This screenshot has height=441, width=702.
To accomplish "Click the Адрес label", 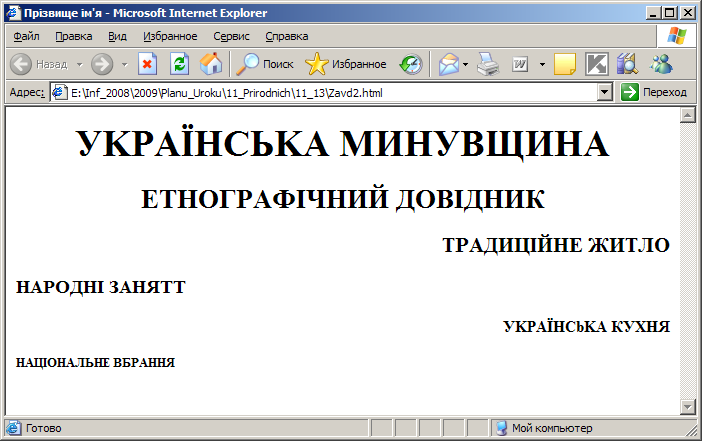I will coord(27,92).
